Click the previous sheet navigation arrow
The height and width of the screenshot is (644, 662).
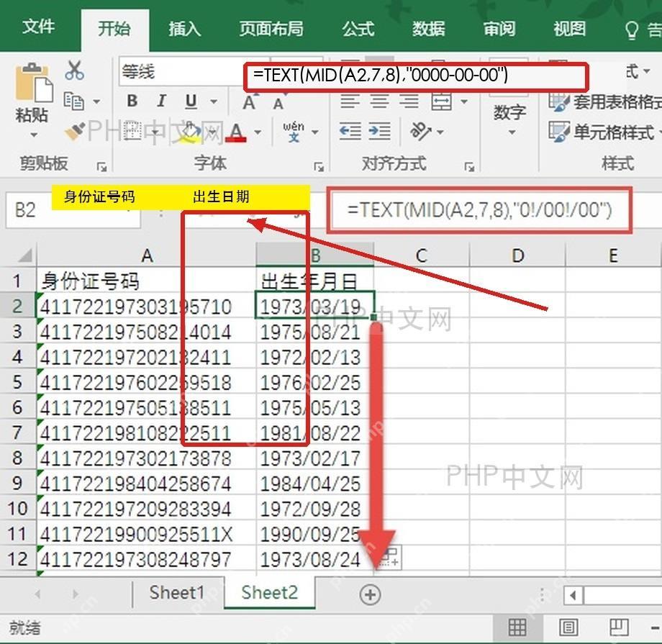click(x=38, y=594)
